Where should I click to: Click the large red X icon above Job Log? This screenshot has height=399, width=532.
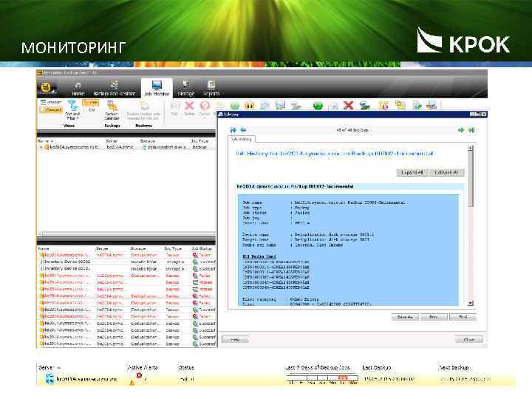348,106
